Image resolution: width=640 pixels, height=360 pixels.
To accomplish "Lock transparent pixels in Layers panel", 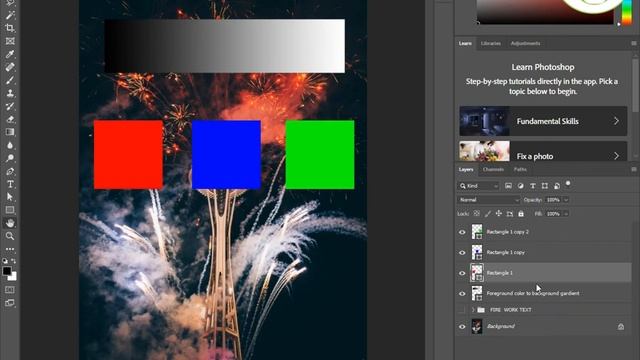I will pyautogui.click(x=477, y=214).
